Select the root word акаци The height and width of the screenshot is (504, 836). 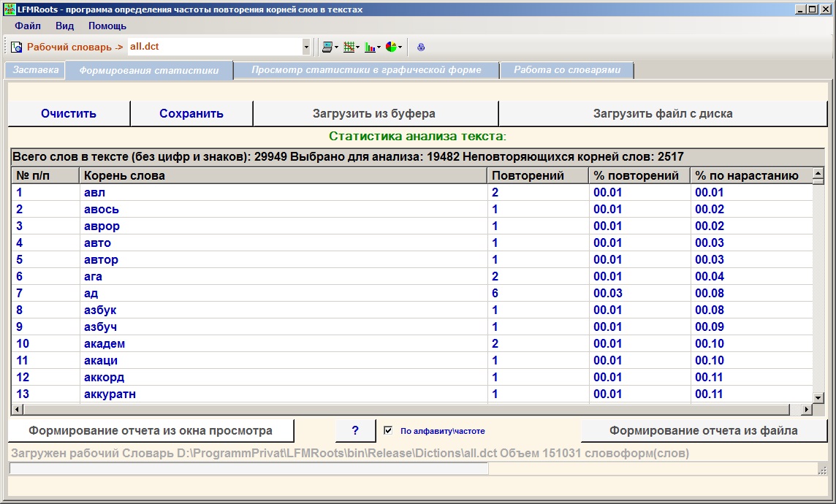click(x=101, y=360)
